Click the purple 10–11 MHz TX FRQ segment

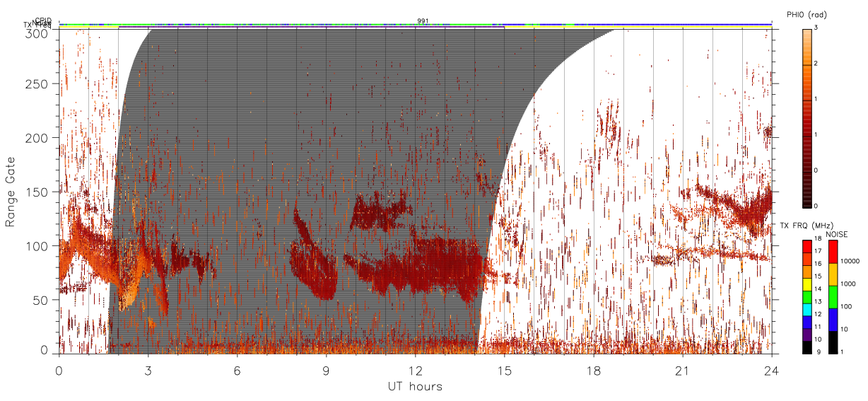[807, 335]
